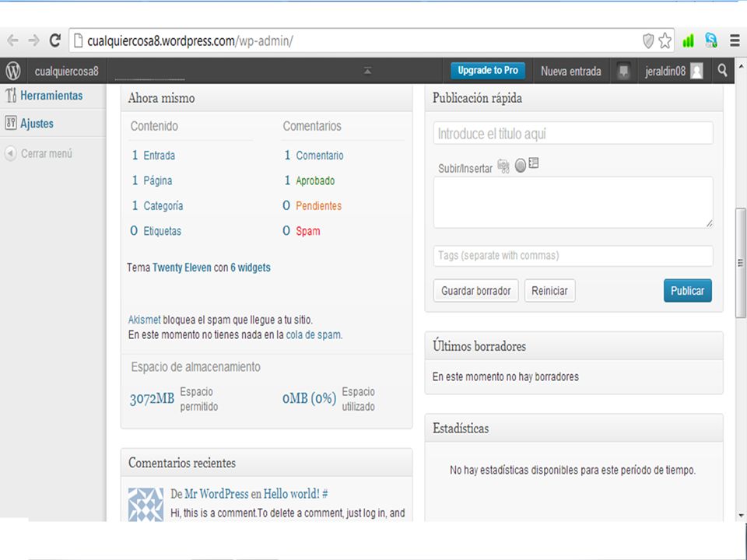Viewport: 747px width, 560px height.
Task: Open the green Aprobado link
Action: pos(315,180)
